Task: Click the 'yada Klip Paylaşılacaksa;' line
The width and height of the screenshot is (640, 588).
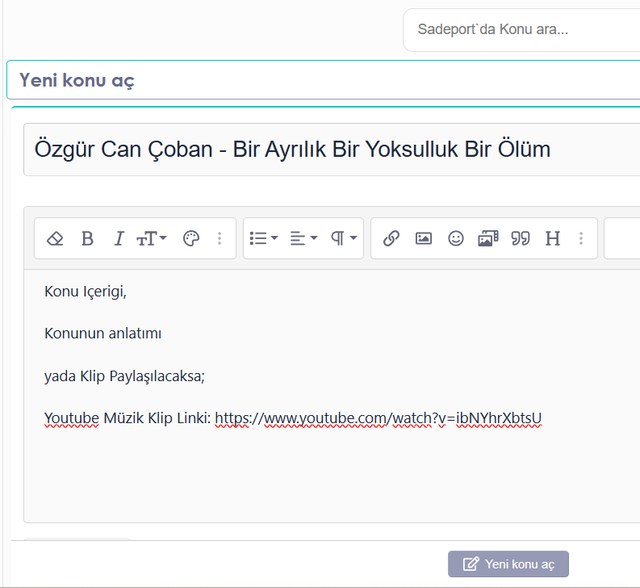Action: [x=124, y=376]
